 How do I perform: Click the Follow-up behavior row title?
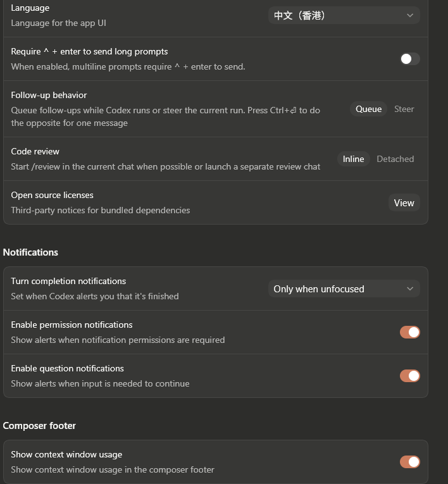[x=49, y=95]
